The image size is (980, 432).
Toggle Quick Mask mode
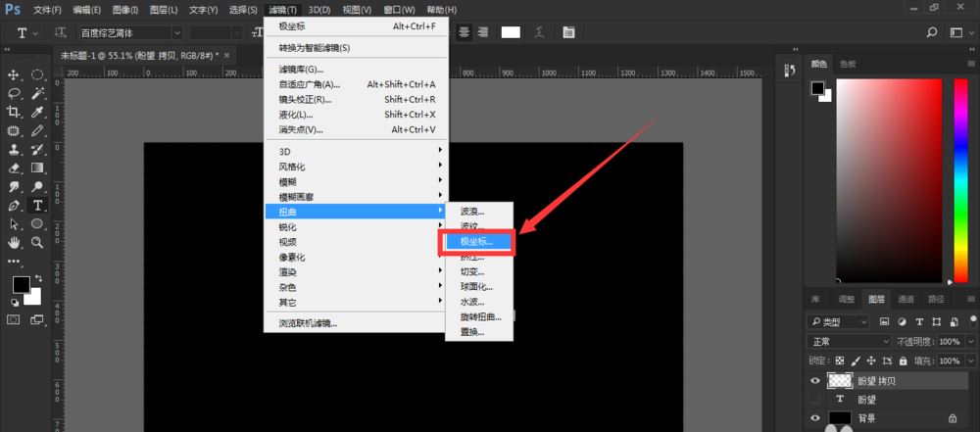pos(14,319)
